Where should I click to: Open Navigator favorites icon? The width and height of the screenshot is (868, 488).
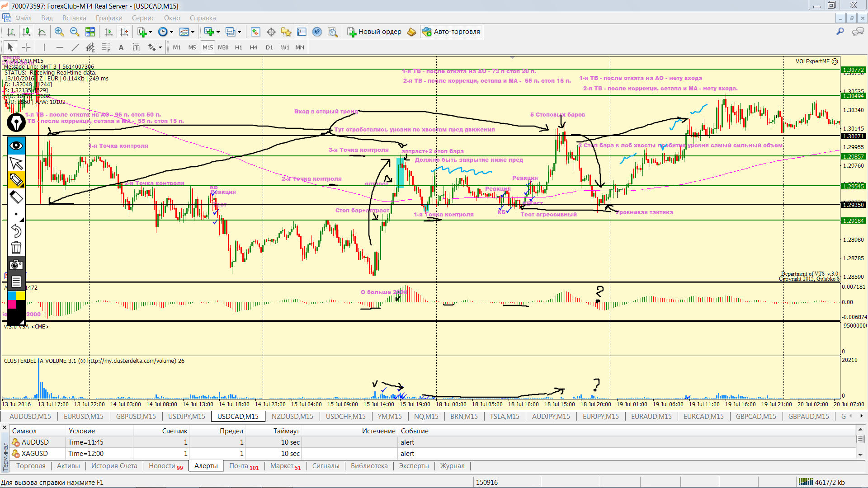286,32
